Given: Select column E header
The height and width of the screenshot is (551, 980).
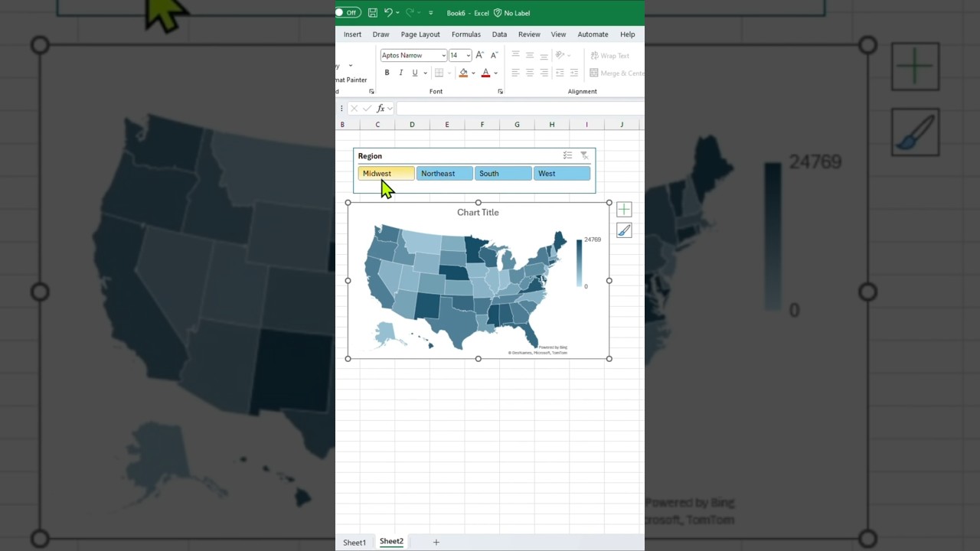Looking at the screenshot, I should click(x=447, y=125).
